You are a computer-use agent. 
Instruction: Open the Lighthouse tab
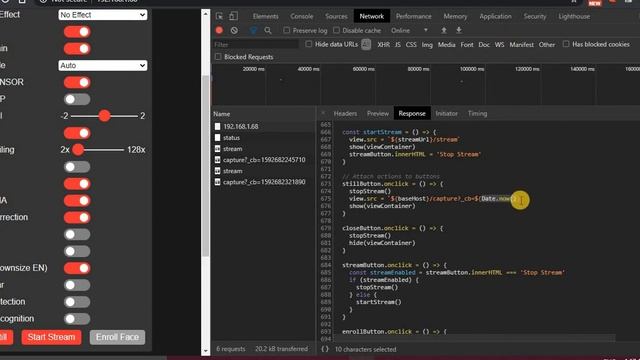(574, 16)
